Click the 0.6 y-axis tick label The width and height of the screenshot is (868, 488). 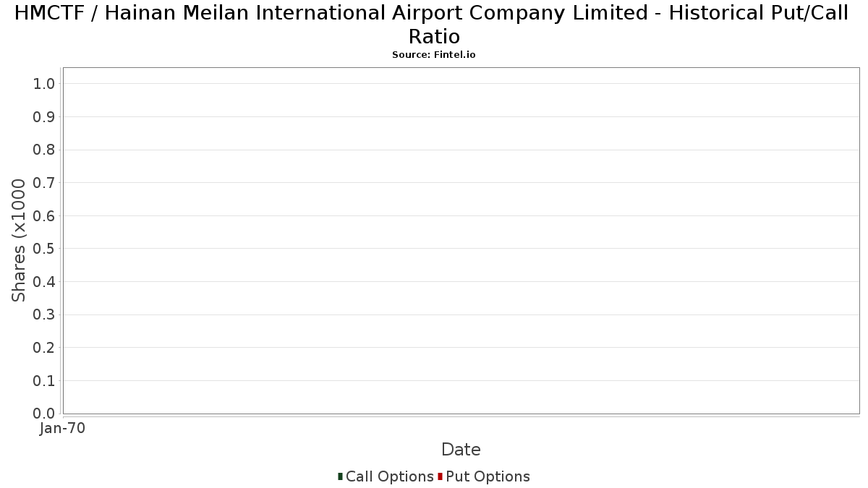click(44, 216)
